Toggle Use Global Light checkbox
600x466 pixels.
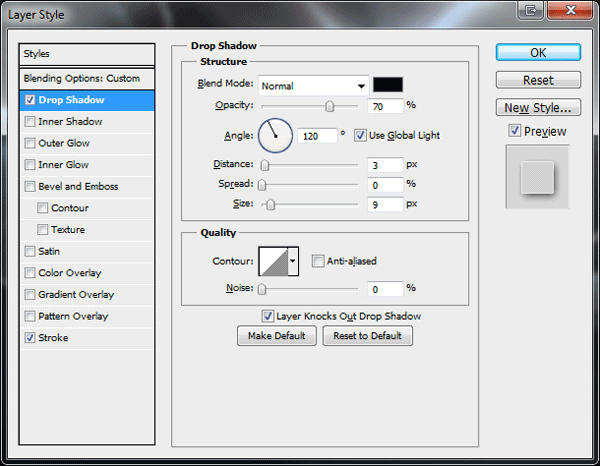click(x=360, y=135)
